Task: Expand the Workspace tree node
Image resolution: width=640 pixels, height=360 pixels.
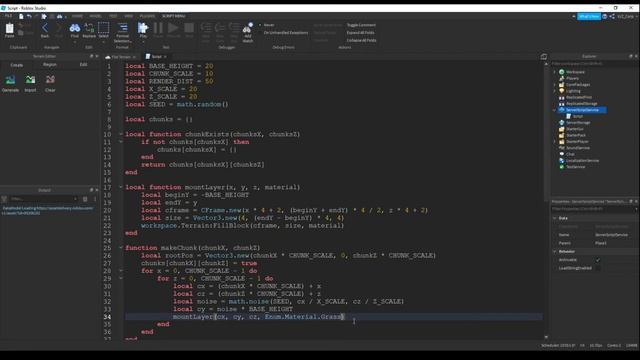Action: [x=555, y=72]
